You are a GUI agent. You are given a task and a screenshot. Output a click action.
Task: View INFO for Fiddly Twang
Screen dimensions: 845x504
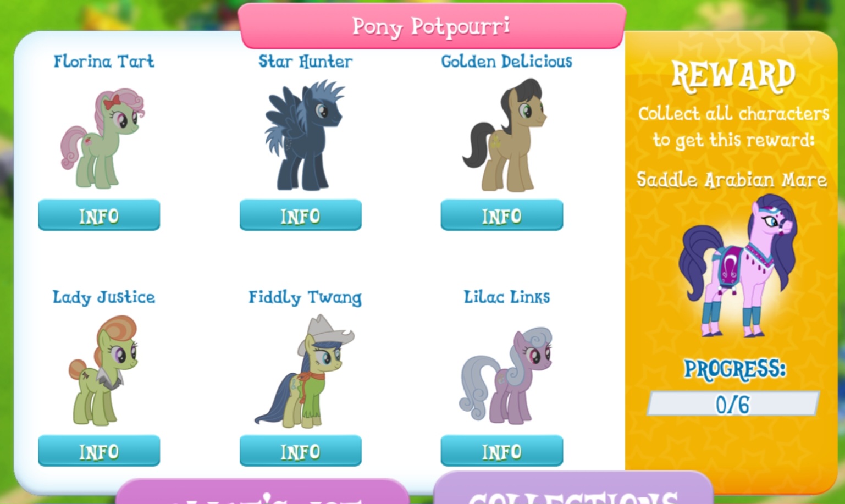300,451
